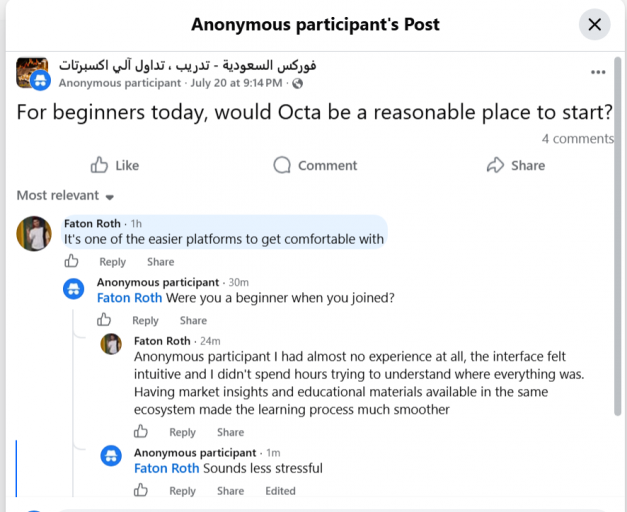The width and height of the screenshot is (627, 512).
Task: Reply to Faton Roth's first comment
Action: (x=112, y=262)
